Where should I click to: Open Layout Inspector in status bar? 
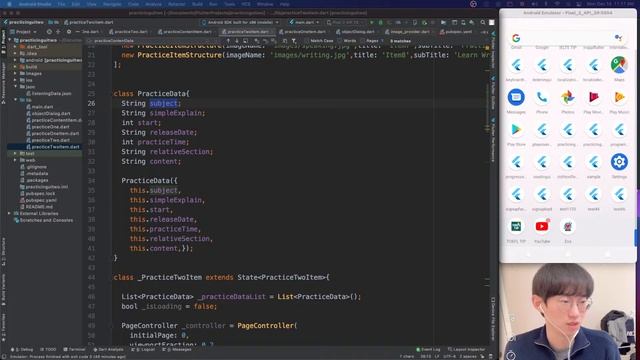467,350
